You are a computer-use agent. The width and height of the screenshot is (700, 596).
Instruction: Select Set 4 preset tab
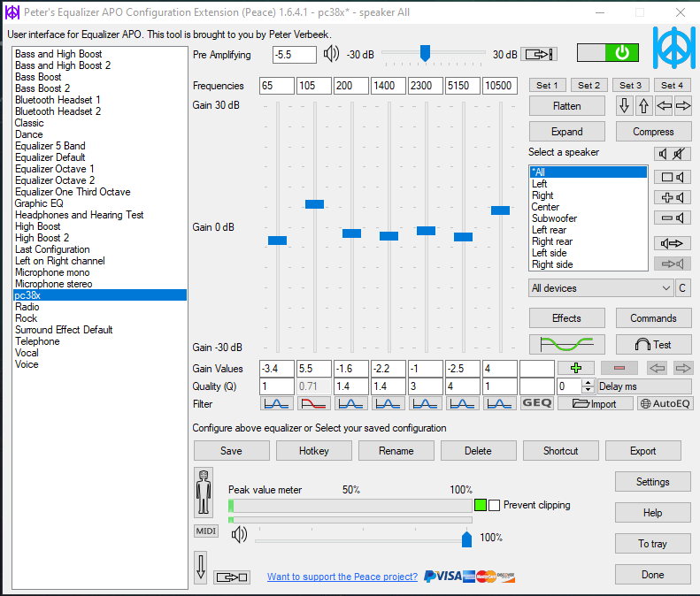pyautogui.click(x=672, y=85)
